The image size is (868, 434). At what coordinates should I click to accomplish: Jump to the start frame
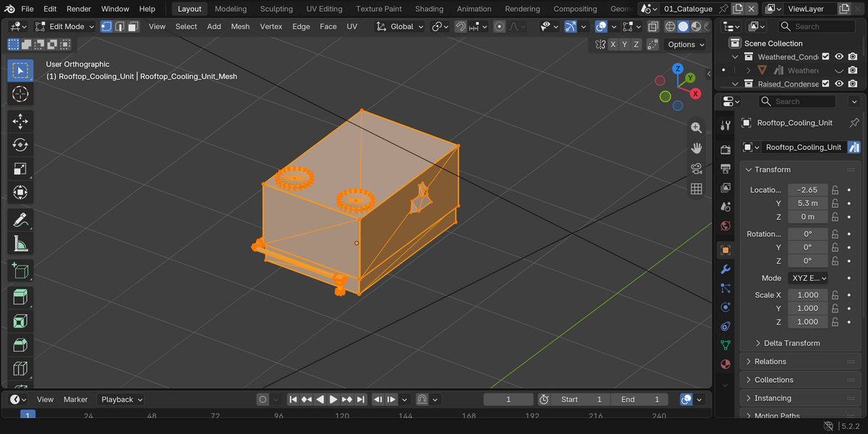[x=293, y=399]
